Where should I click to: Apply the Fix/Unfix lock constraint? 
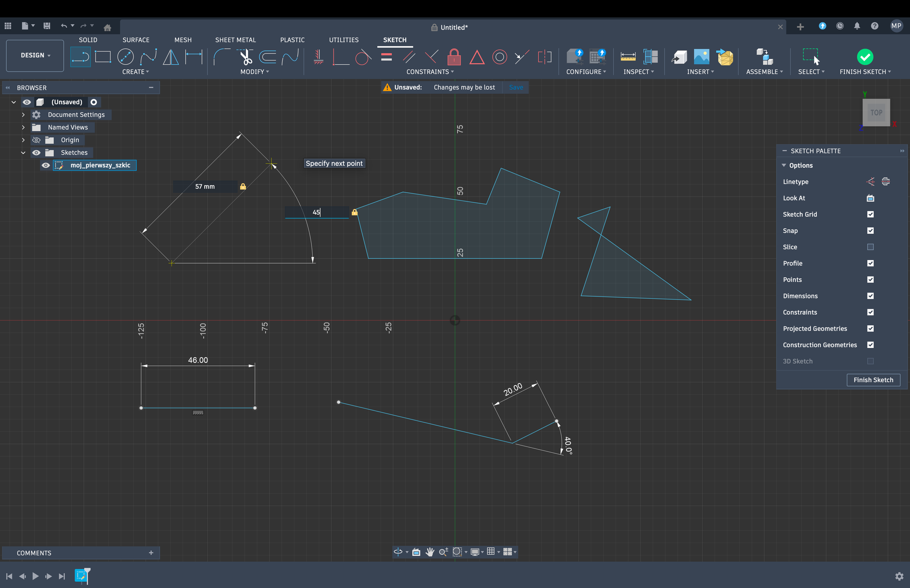click(x=454, y=57)
